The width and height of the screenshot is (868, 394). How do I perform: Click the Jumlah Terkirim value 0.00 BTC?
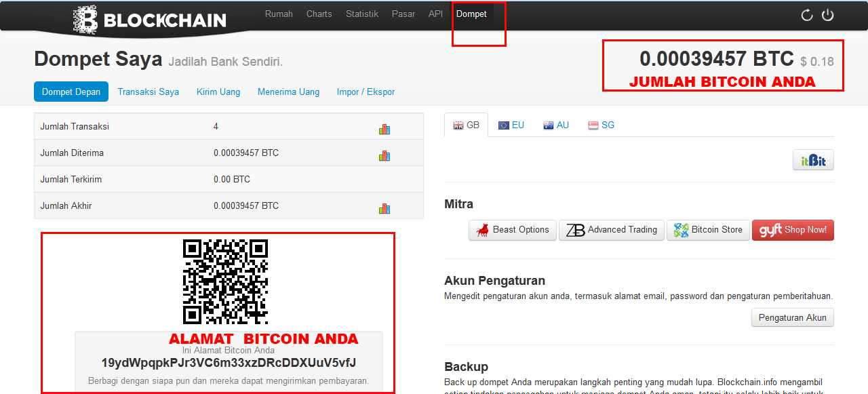(232, 180)
